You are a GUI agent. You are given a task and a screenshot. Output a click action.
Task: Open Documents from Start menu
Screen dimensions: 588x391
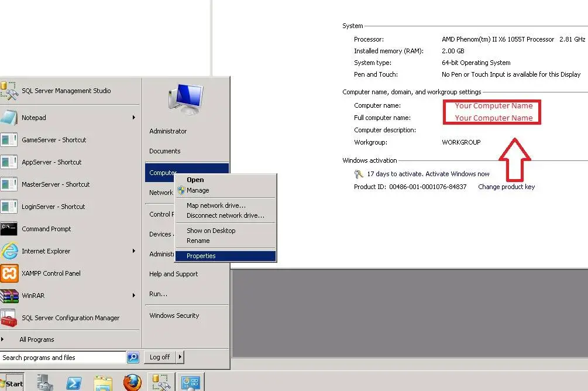tap(164, 151)
